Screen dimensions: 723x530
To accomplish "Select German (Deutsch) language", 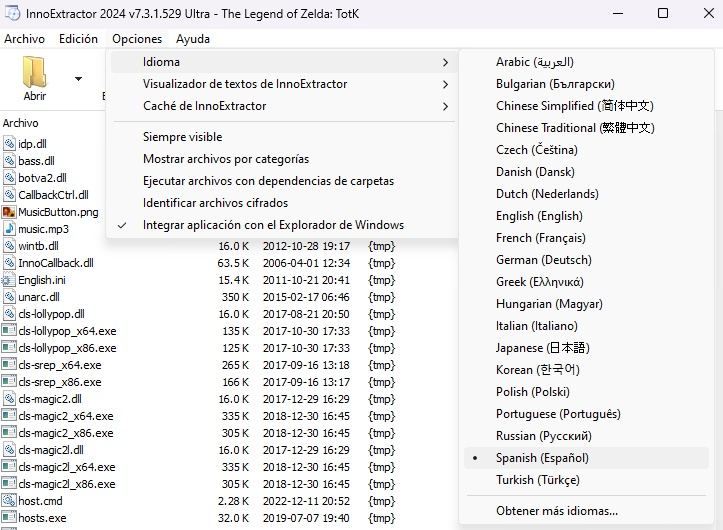I will (586, 260).
